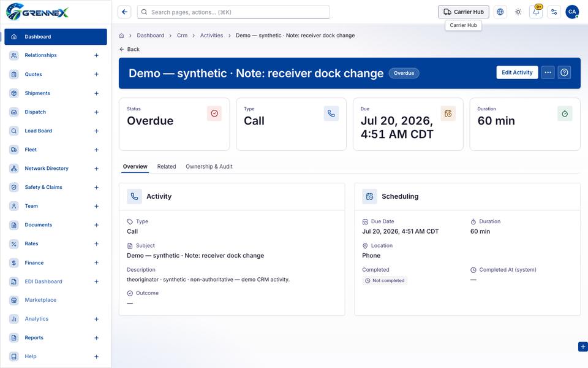Click the Network Directory sidebar icon
The height and width of the screenshot is (368, 588).
pos(14,168)
